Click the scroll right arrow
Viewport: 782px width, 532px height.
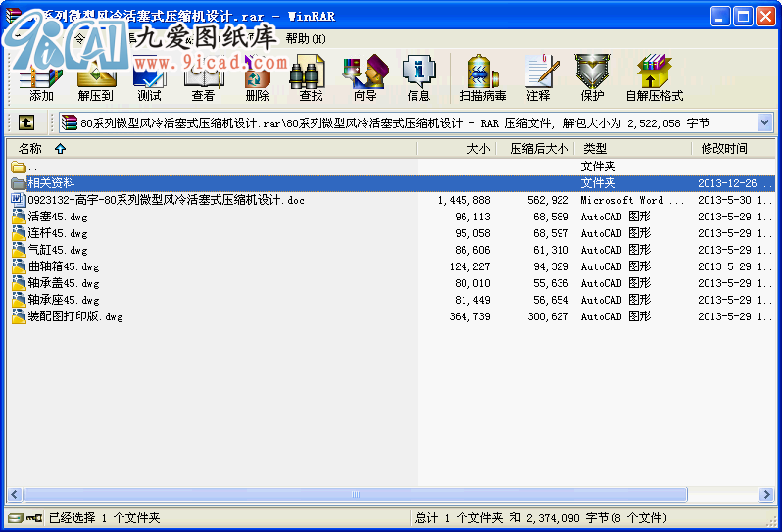coord(766,494)
